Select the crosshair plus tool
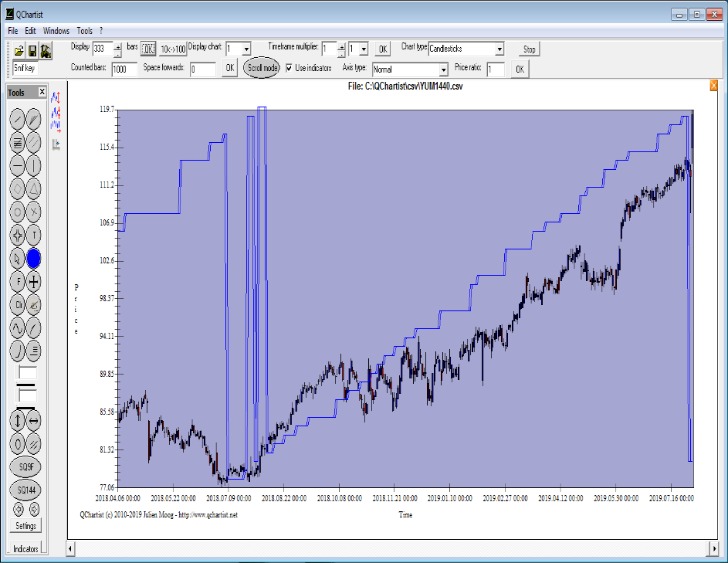The width and height of the screenshot is (728, 563). (35, 282)
